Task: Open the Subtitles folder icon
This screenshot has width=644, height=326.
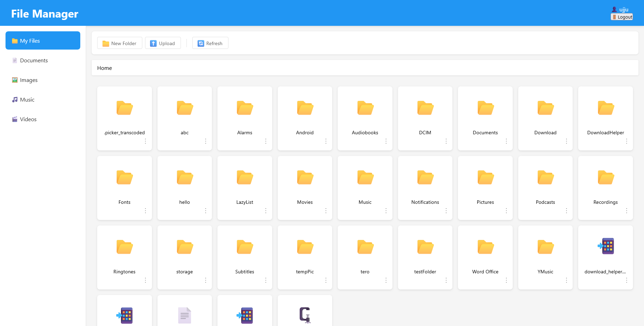Action: coord(245,247)
